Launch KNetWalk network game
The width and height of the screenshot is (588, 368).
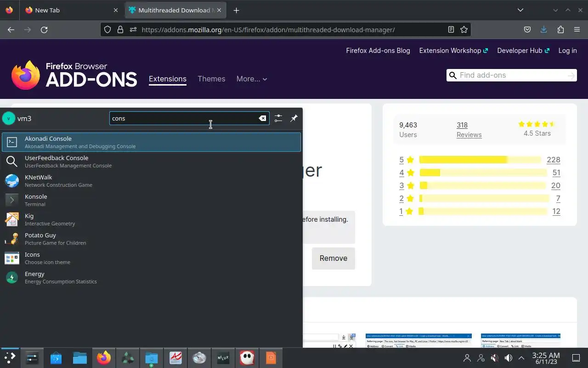(151, 181)
